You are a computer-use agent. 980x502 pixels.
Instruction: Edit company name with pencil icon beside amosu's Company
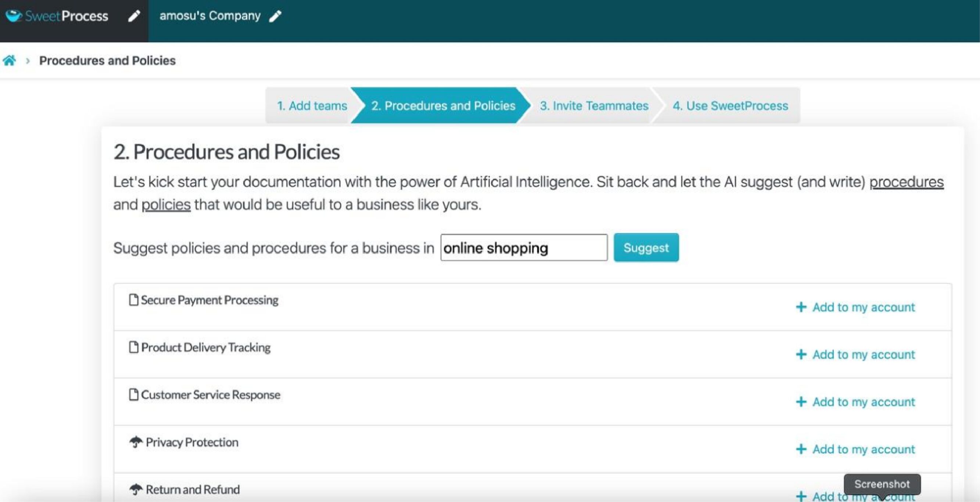[275, 17]
